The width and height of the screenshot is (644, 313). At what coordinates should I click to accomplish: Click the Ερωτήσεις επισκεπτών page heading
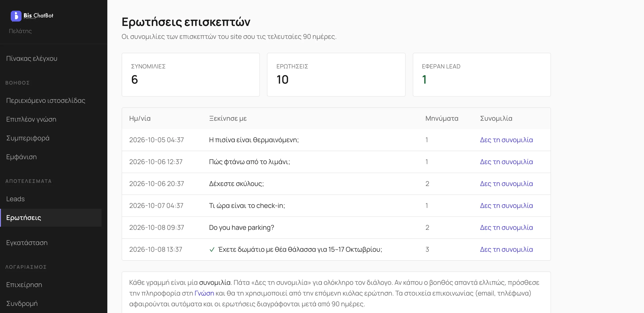(x=186, y=22)
